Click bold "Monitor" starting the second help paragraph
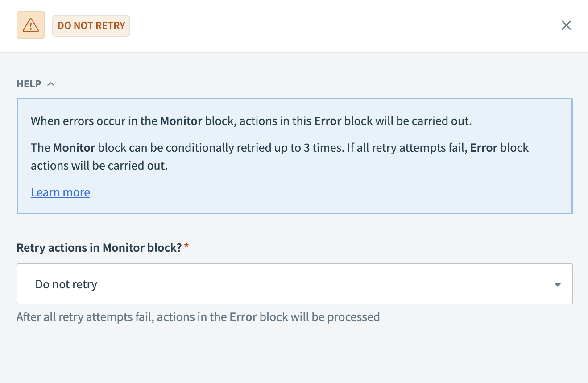 coord(74,148)
